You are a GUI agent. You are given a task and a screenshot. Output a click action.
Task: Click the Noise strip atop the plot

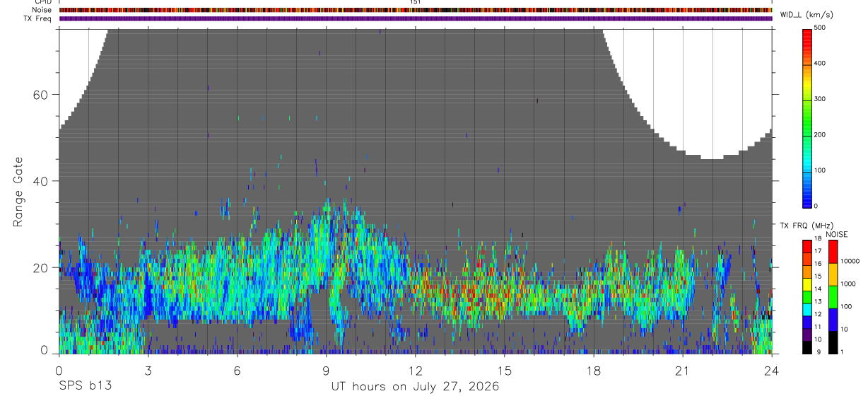tap(416, 10)
